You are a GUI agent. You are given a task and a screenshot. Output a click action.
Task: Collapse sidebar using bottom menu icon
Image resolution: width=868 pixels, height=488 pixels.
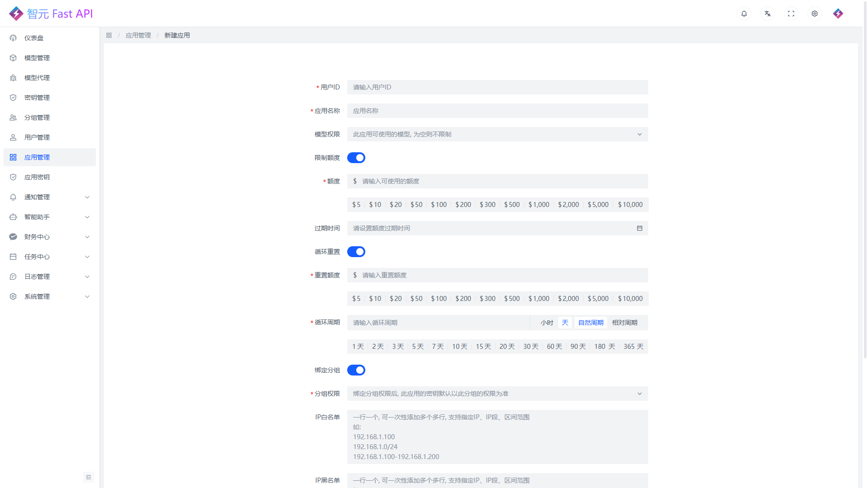pyautogui.click(x=89, y=477)
